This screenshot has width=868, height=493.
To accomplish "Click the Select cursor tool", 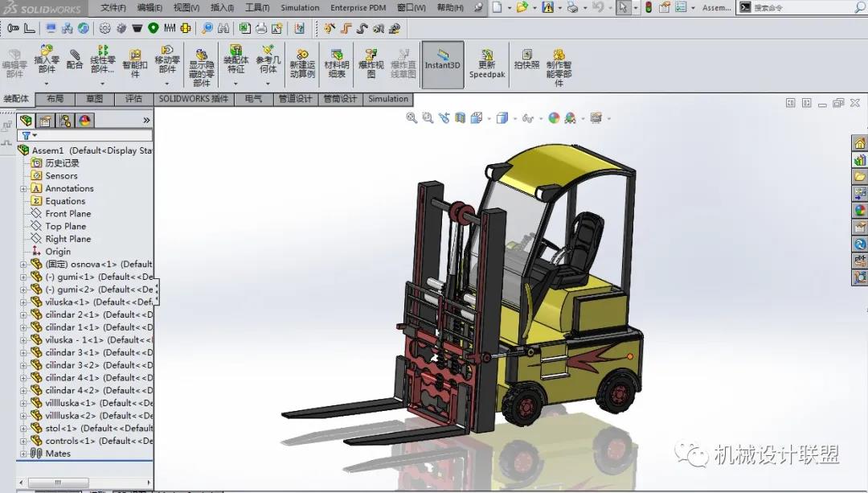I will (x=624, y=8).
